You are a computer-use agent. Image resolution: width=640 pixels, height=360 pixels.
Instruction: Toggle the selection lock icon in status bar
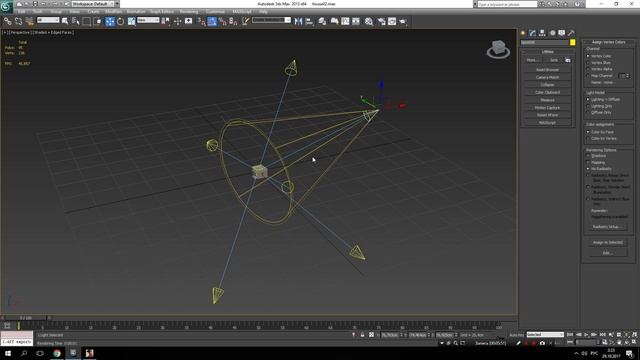click(x=362, y=335)
